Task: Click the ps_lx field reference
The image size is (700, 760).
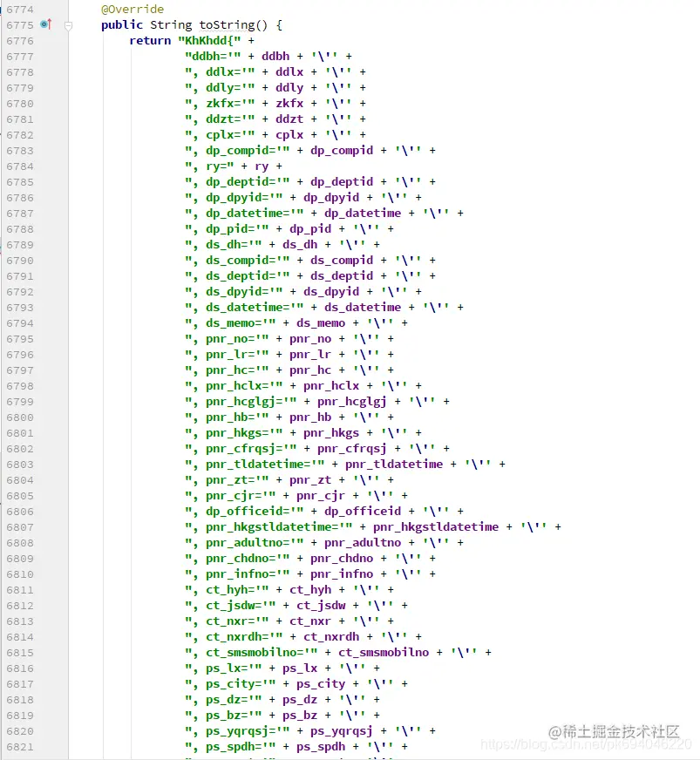Action: [x=300, y=668]
